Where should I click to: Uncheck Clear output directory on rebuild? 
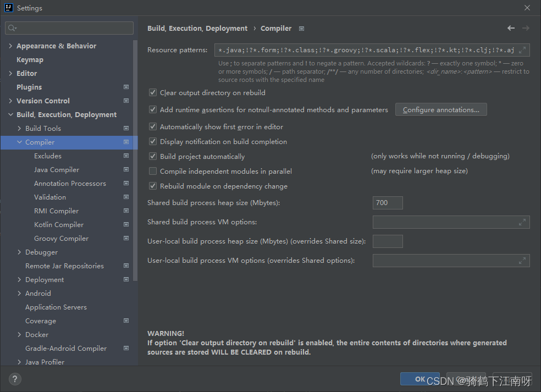coord(152,92)
